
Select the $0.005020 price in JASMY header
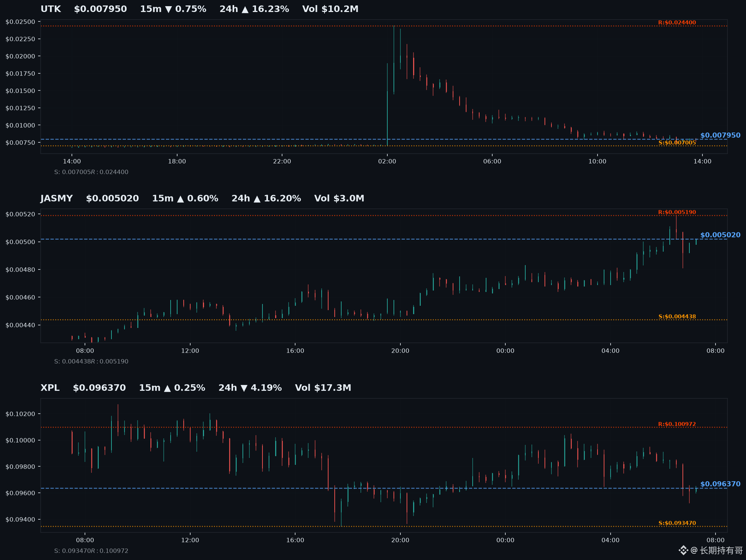point(113,199)
